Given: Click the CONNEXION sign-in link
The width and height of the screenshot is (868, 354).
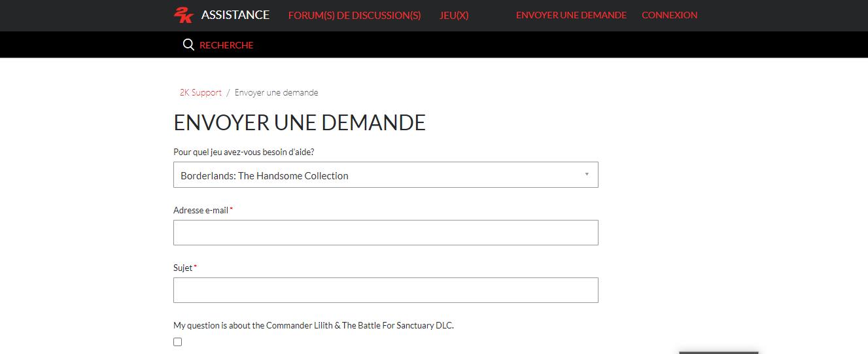Looking at the screenshot, I should pyautogui.click(x=669, y=15).
